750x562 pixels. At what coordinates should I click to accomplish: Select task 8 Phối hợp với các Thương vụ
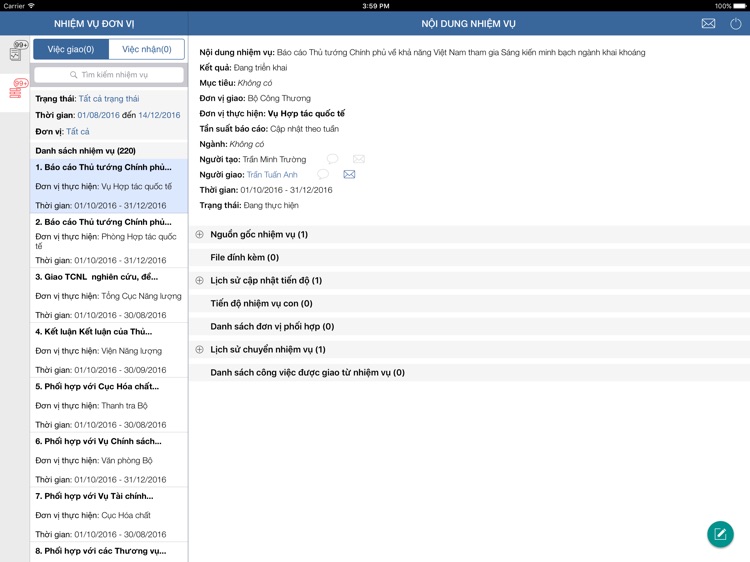click(109, 552)
